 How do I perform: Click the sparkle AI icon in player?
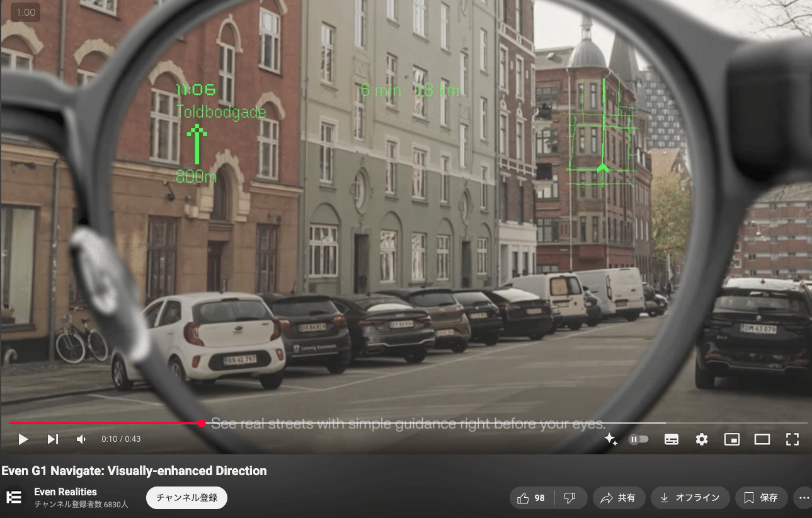(610, 439)
